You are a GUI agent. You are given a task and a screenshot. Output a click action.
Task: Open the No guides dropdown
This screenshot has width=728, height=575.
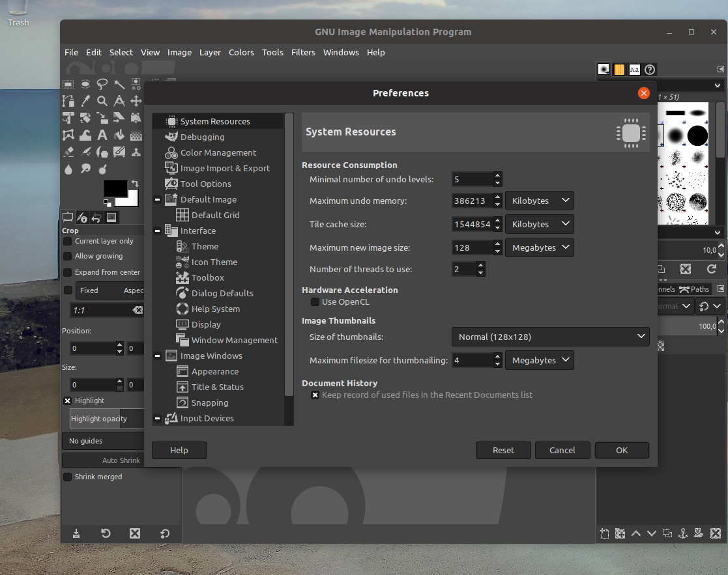click(x=103, y=441)
